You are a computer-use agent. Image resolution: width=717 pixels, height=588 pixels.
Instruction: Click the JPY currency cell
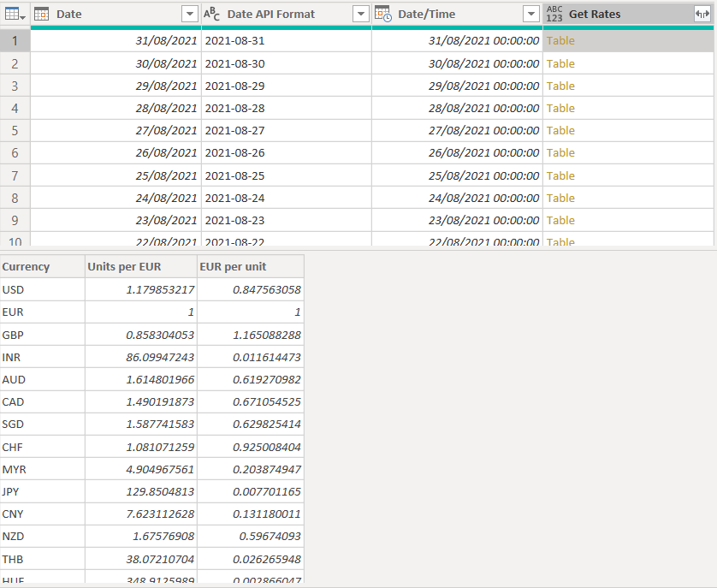tap(43, 492)
